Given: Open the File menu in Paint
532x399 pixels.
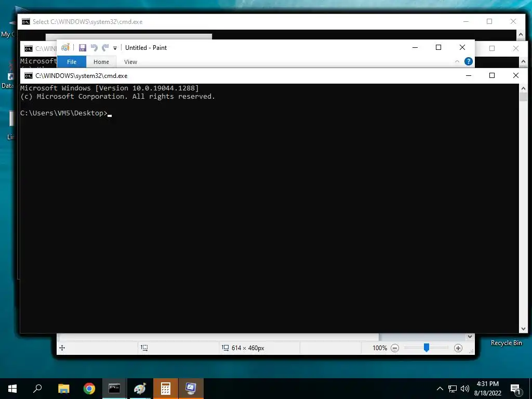Looking at the screenshot, I should point(72,62).
